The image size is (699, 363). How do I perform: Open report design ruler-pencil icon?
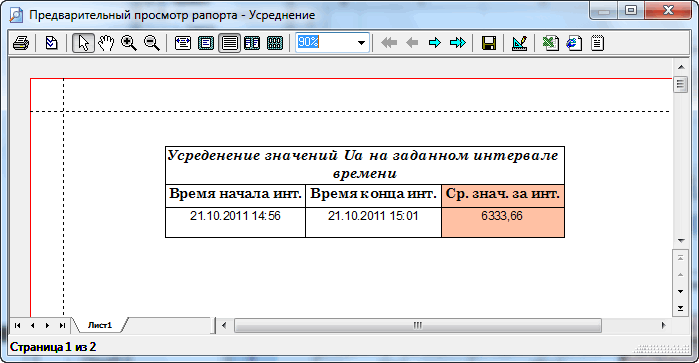click(520, 43)
